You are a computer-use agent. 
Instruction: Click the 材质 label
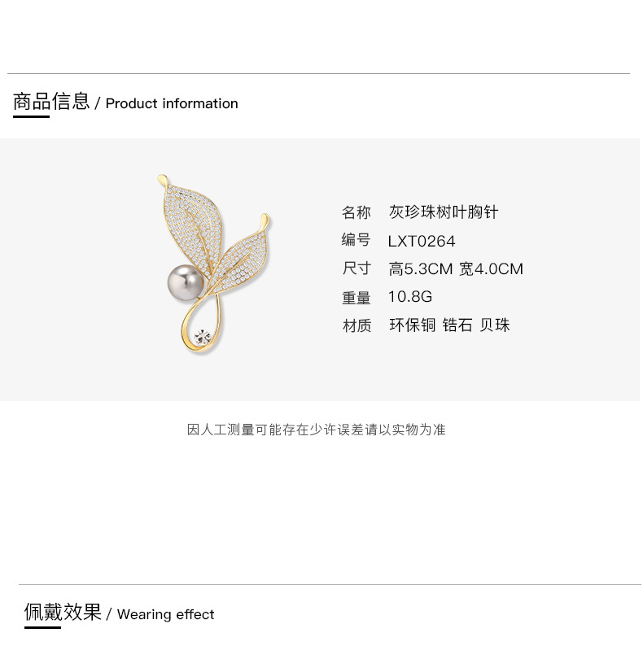356,325
